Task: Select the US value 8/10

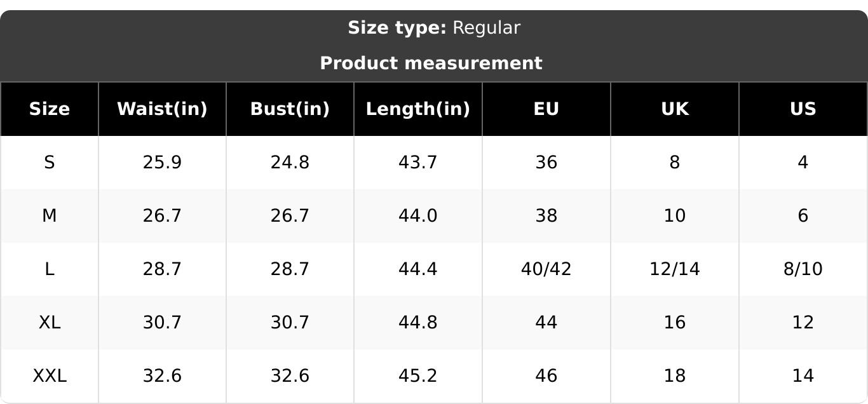Action: point(803,269)
